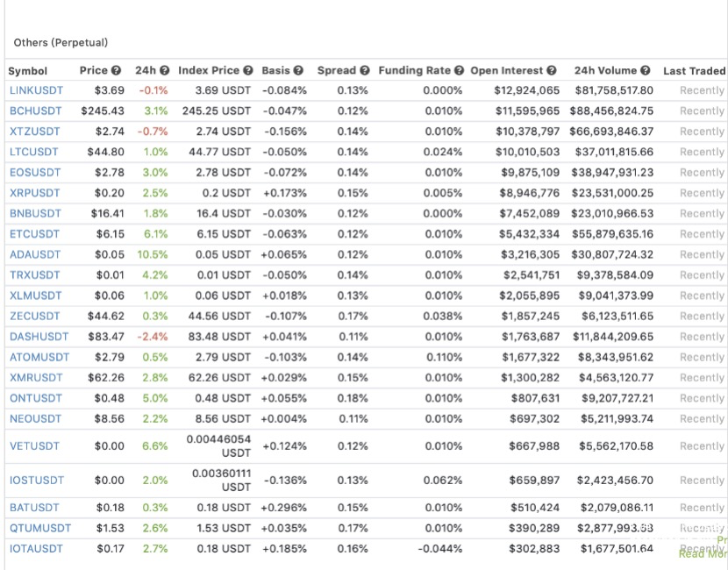
Task: Click the help icon next to Price
Action: [117, 71]
